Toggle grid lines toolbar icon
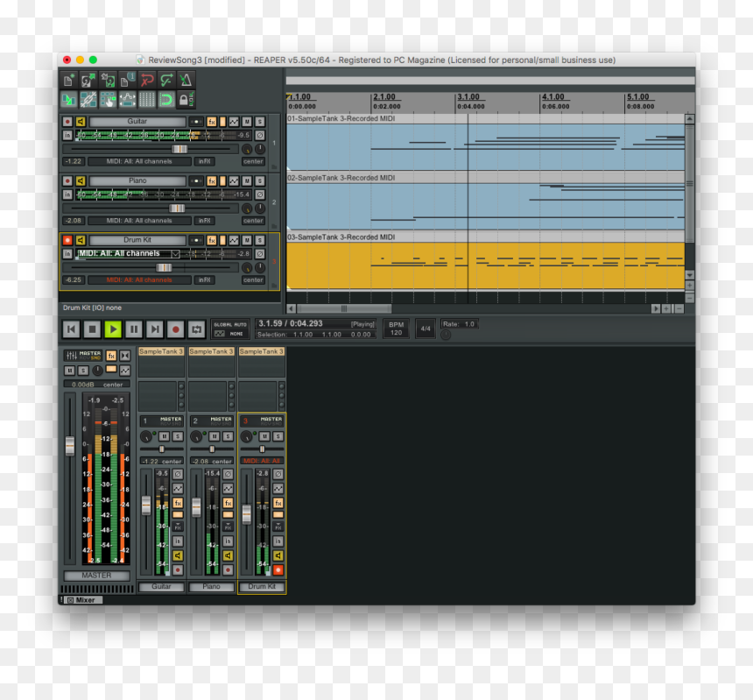 tap(147, 100)
